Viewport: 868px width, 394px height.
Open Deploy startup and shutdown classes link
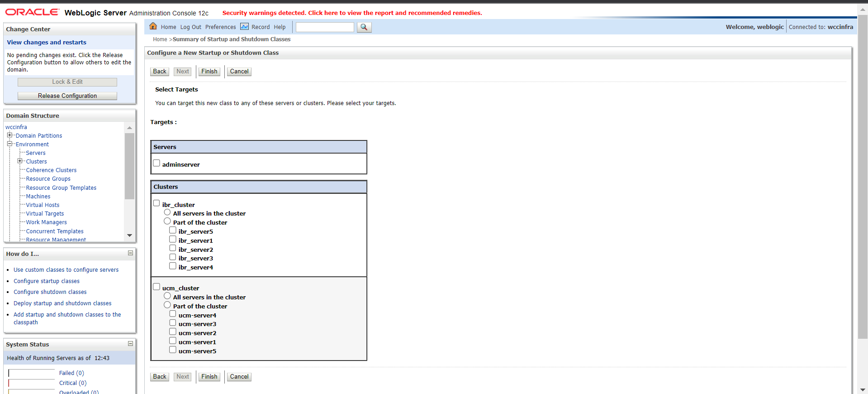[x=62, y=303]
